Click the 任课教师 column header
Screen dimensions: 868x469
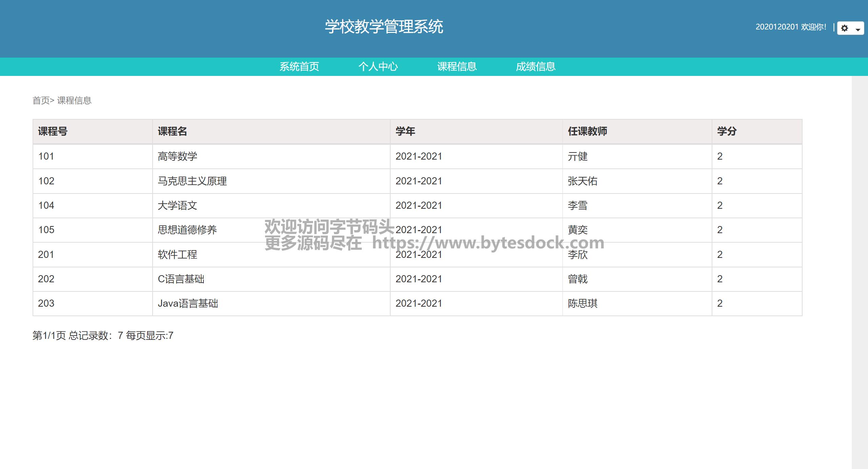pyautogui.click(x=587, y=131)
